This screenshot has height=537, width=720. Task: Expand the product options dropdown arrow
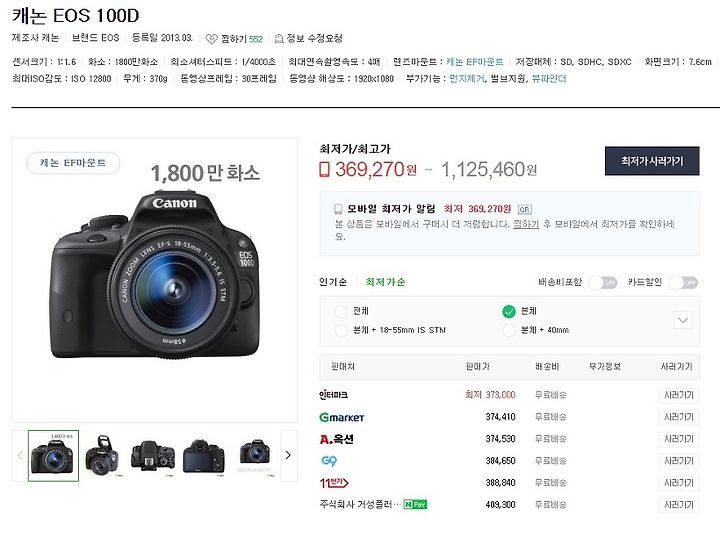coord(682,320)
